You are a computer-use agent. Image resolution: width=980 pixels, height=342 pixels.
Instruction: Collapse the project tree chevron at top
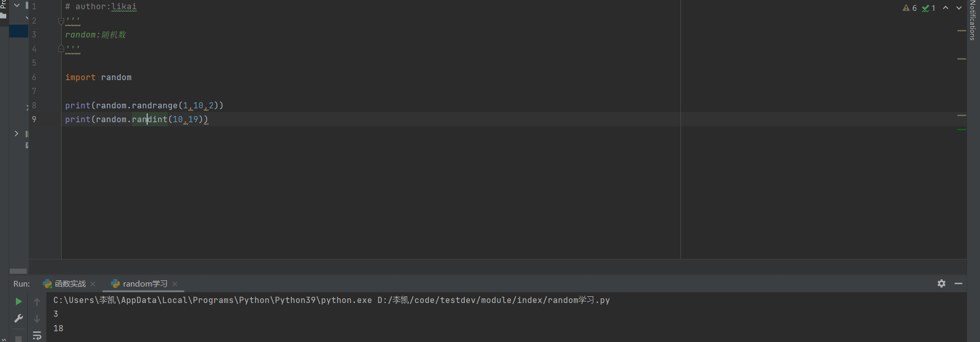[16, 5]
